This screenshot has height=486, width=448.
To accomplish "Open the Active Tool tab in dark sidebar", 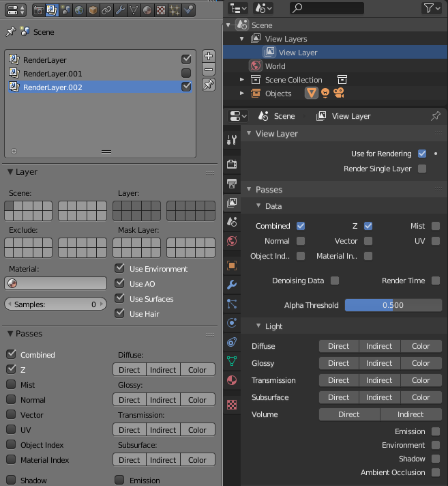I will tap(232, 140).
